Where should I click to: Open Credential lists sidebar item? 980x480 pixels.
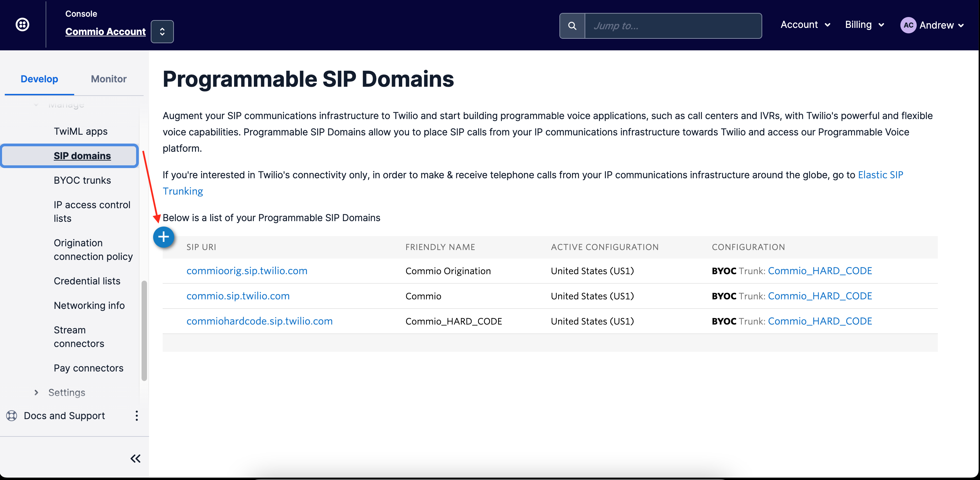click(87, 281)
